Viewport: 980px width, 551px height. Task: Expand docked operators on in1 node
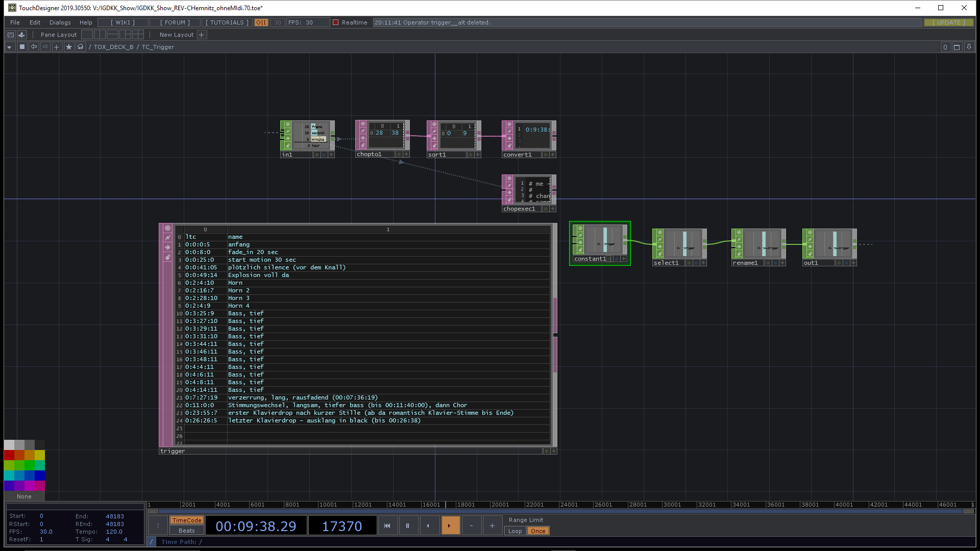(x=331, y=155)
